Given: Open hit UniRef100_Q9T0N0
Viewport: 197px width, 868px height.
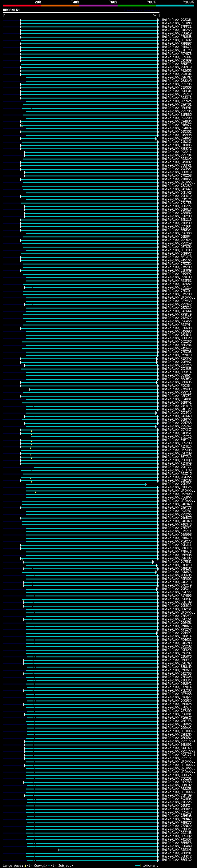Looking at the screenshot, I should tap(176, 23).
